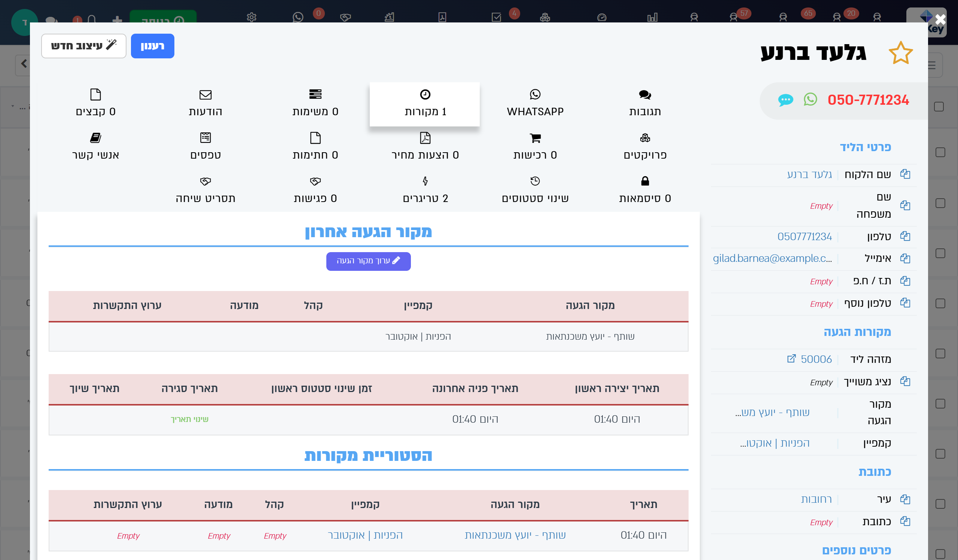This screenshot has height=560, width=958.
Task: Click ערוך מקור הגעה edit button
Action: (368, 261)
